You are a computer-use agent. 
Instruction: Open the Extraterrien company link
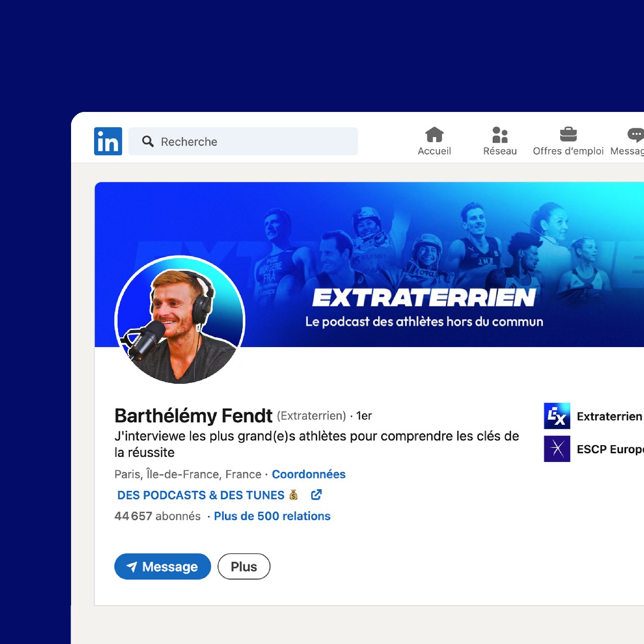coord(609,417)
